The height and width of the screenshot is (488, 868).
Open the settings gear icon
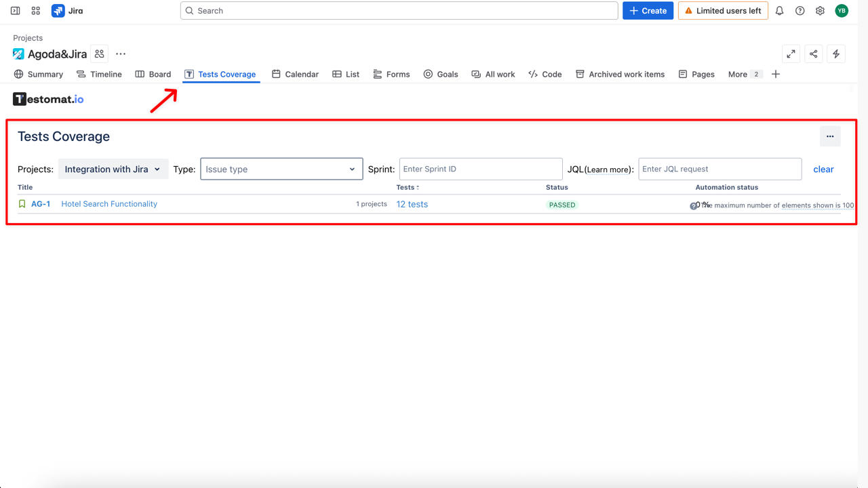click(820, 11)
